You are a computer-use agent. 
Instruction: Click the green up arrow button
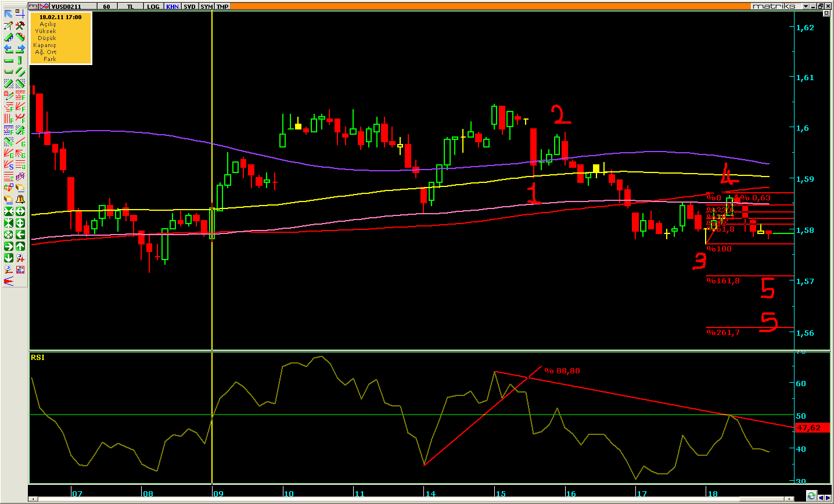pyautogui.click(x=20, y=246)
